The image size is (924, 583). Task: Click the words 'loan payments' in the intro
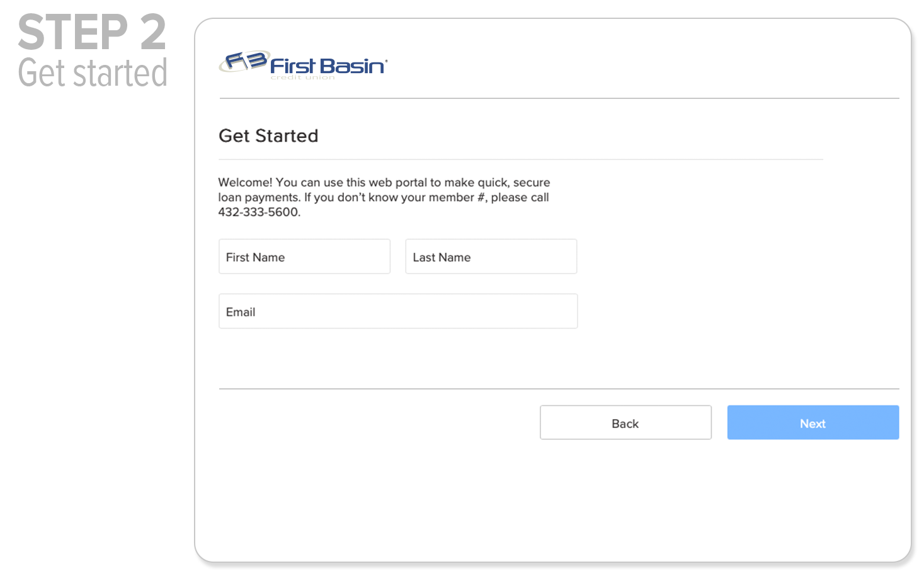pos(258,197)
